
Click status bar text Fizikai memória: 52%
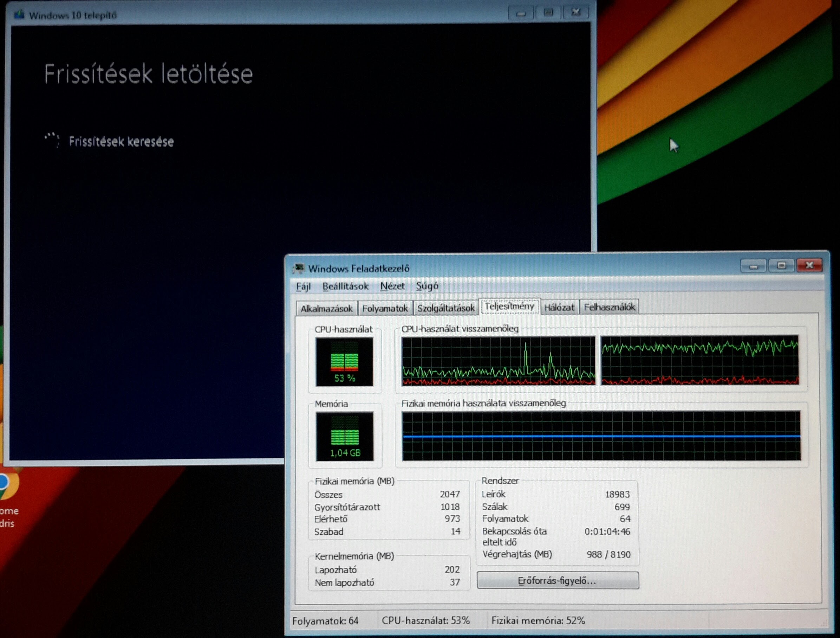(x=538, y=620)
